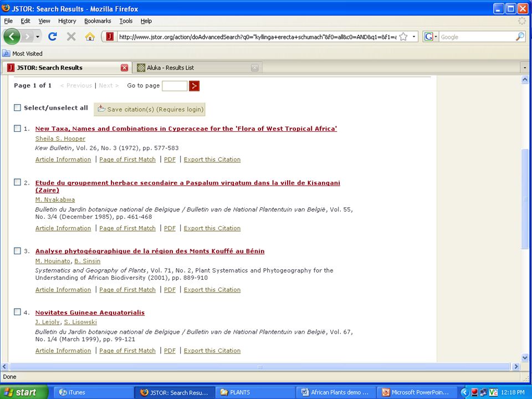Bookmark this page with the star icon
532x399 pixels.
403,37
